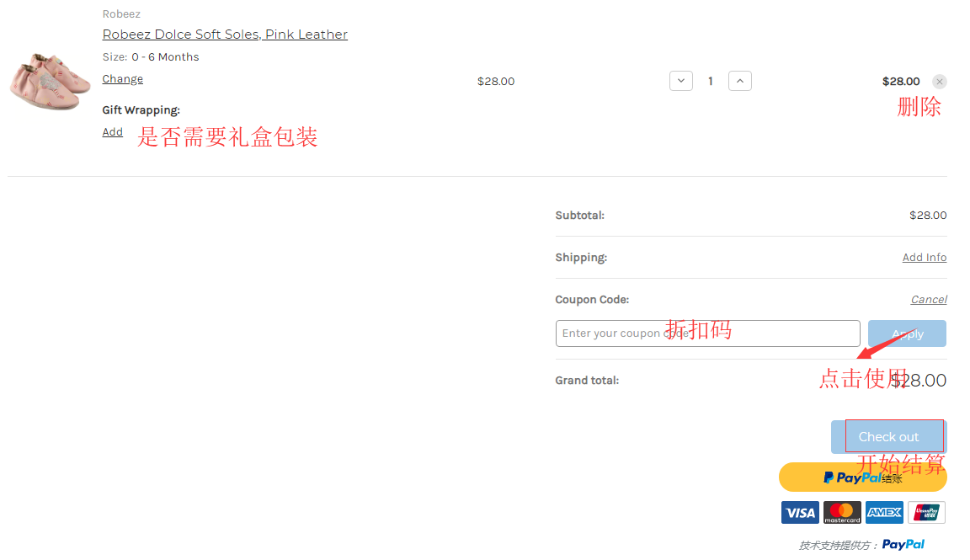970x560 pixels.
Task: Click Add under Gift Wrapping
Action: tap(112, 131)
